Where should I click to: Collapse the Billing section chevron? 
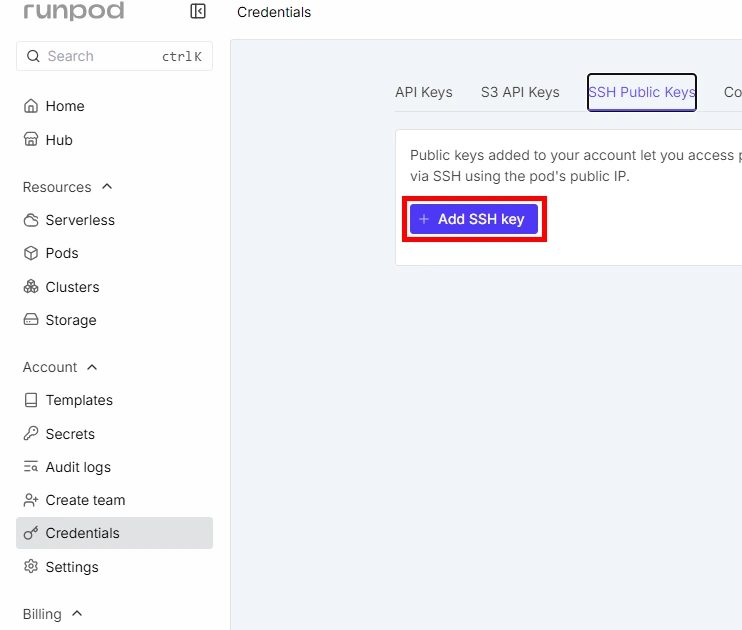(77, 613)
